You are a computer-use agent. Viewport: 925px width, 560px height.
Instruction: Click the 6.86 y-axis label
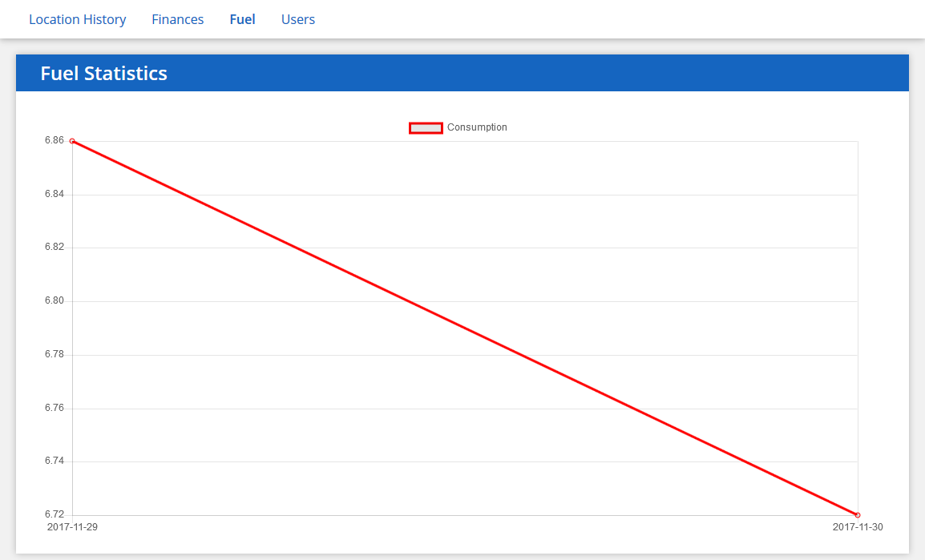(x=55, y=141)
